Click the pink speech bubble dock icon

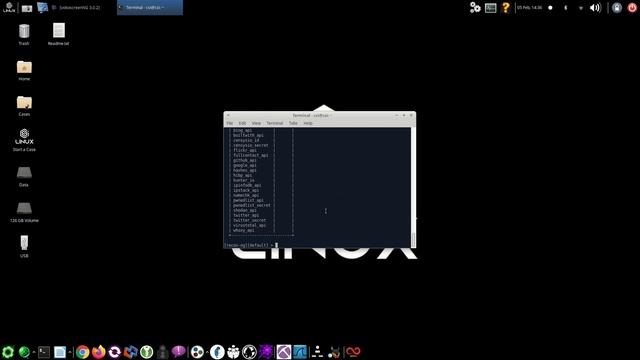coord(178,352)
